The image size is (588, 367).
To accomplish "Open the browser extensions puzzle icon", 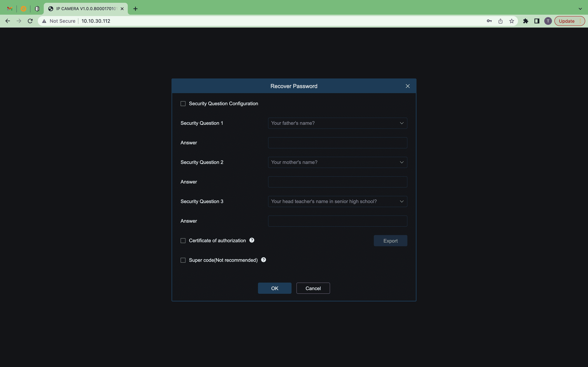I will (526, 21).
